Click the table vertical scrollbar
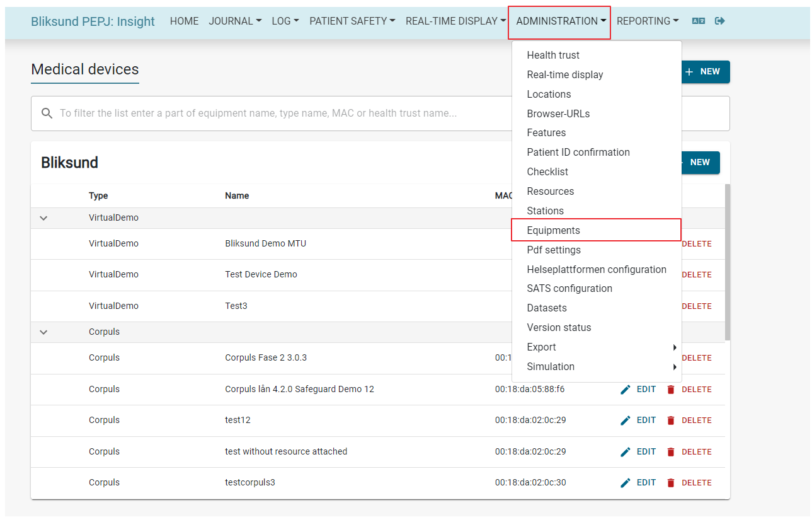This screenshot has width=812, height=522. click(x=728, y=262)
